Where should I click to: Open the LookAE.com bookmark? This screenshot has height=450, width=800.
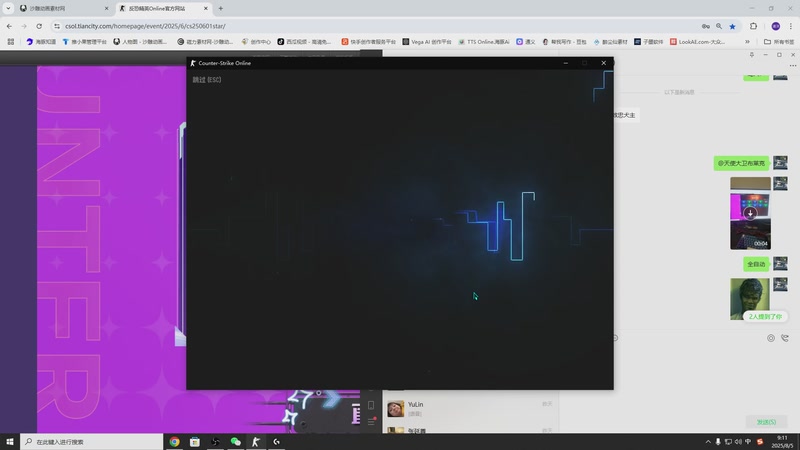[x=697, y=41]
